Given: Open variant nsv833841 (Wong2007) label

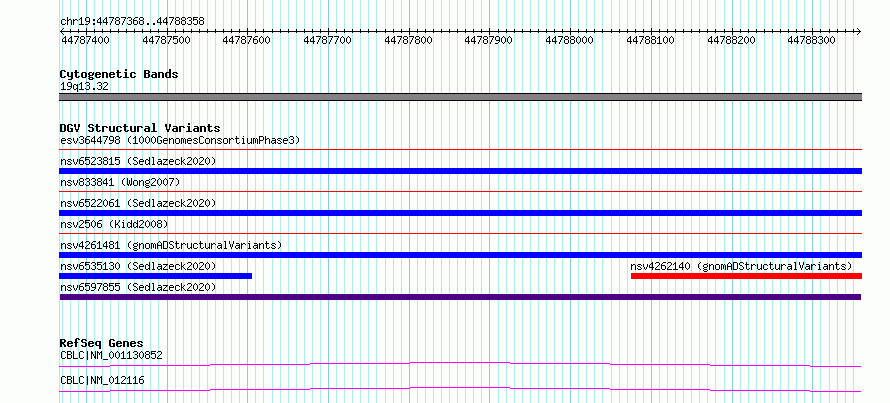Looking at the screenshot, I should (120, 182).
